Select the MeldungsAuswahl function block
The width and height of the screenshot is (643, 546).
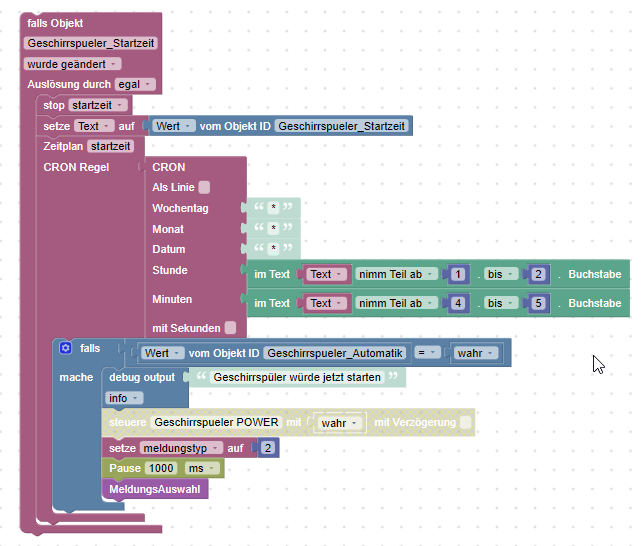coord(155,489)
